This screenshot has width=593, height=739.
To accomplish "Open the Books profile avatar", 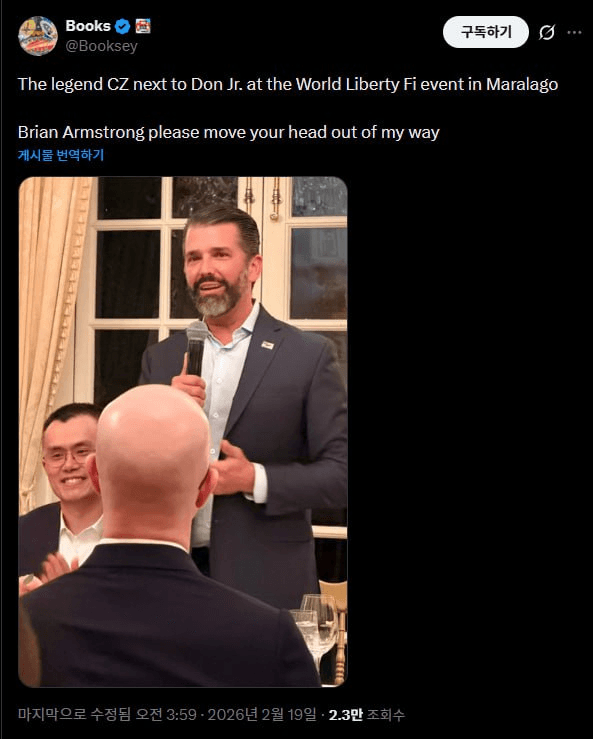I will [38, 36].
